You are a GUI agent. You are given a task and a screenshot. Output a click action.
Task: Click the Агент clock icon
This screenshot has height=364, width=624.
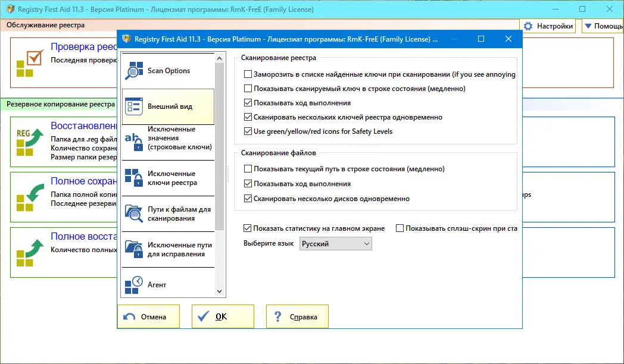click(x=134, y=284)
